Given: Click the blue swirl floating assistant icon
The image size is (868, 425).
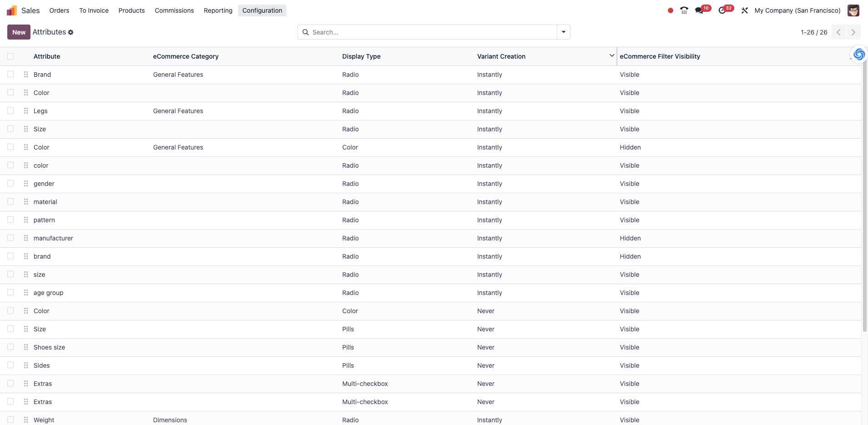Looking at the screenshot, I should 858,55.
